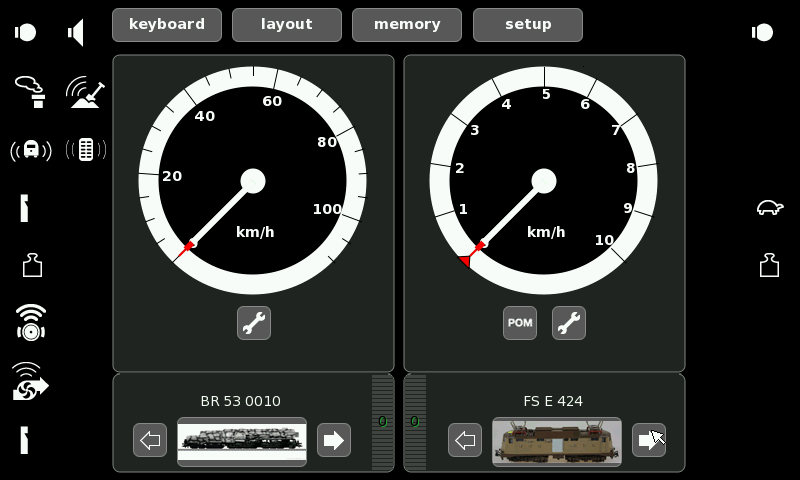Open the keyboard tab
Viewport: 800px width, 480px height.
pyautogui.click(x=167, y=24)
